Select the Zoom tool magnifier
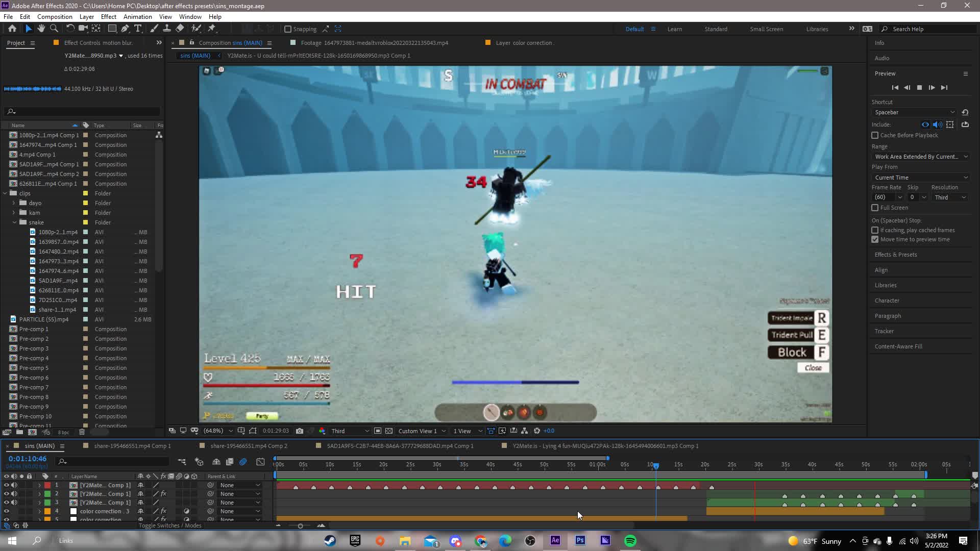This screenshot has width=980, height=551. tap(54, 29)
